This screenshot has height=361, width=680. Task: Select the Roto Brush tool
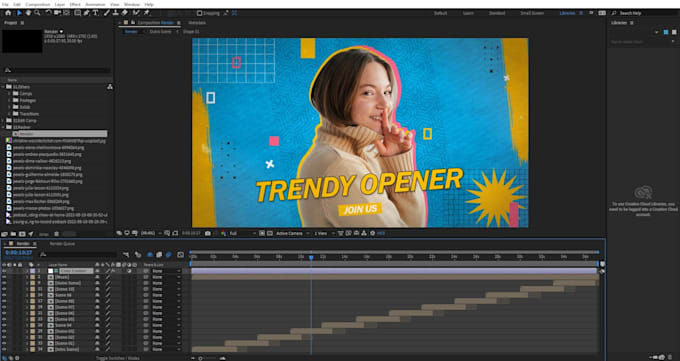(136, 13)
